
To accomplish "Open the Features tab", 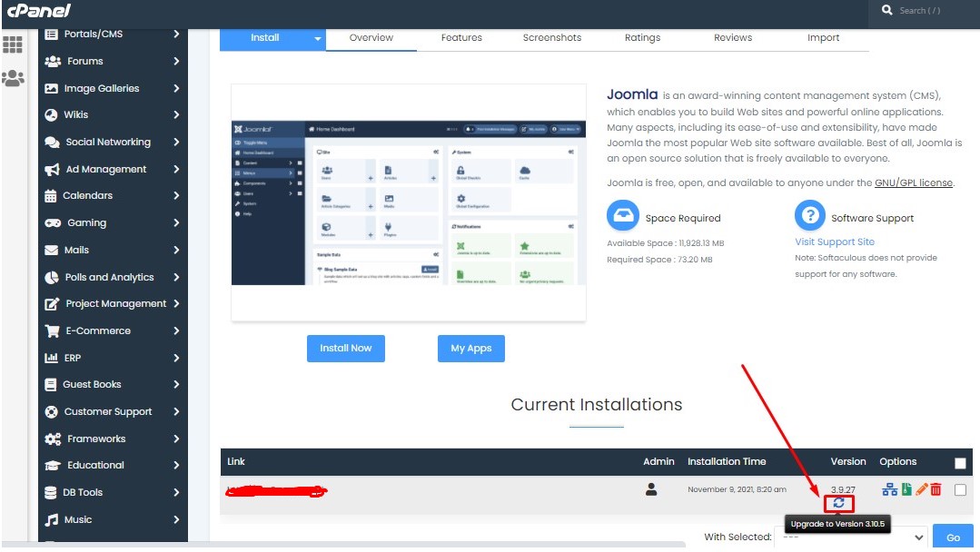I will point(461,38).
